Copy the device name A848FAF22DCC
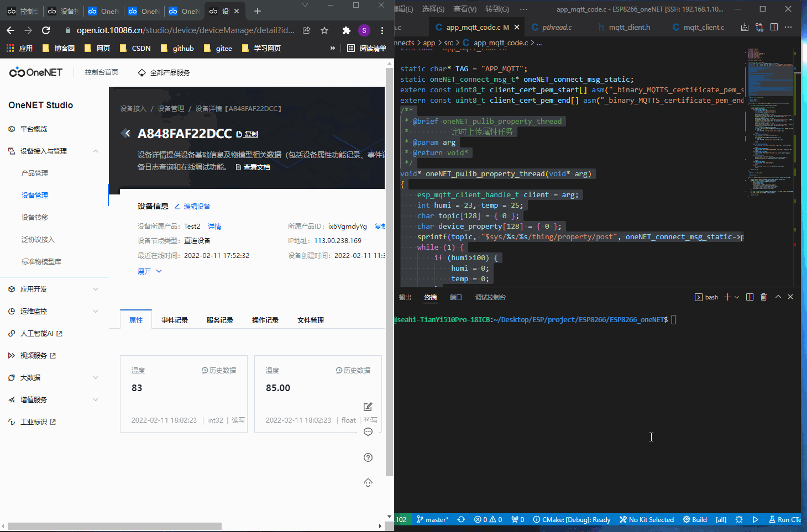 pos(247,134)
